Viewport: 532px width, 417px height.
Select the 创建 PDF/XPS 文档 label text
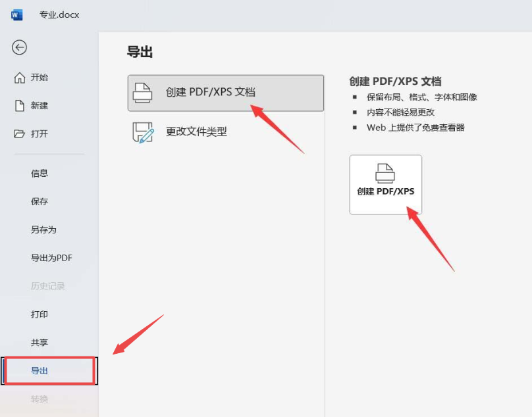tap(210, 92)
